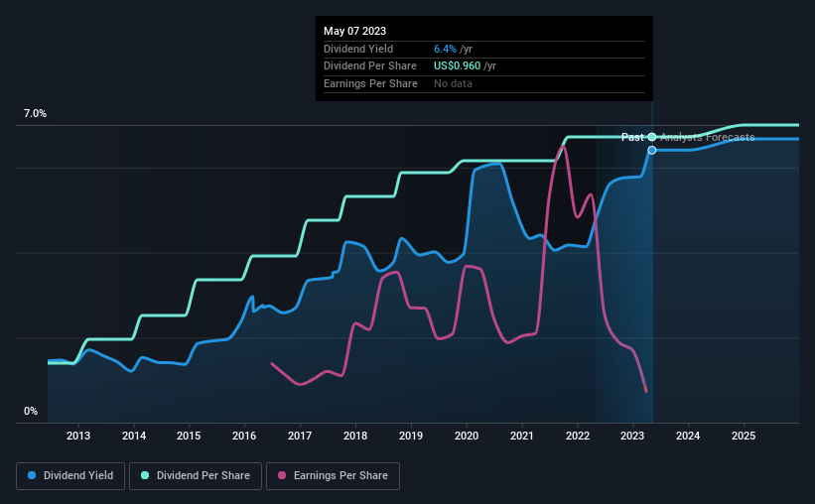Click the 2022 x-axis label
The image size is (815, 504).
(x=578, y=436)
